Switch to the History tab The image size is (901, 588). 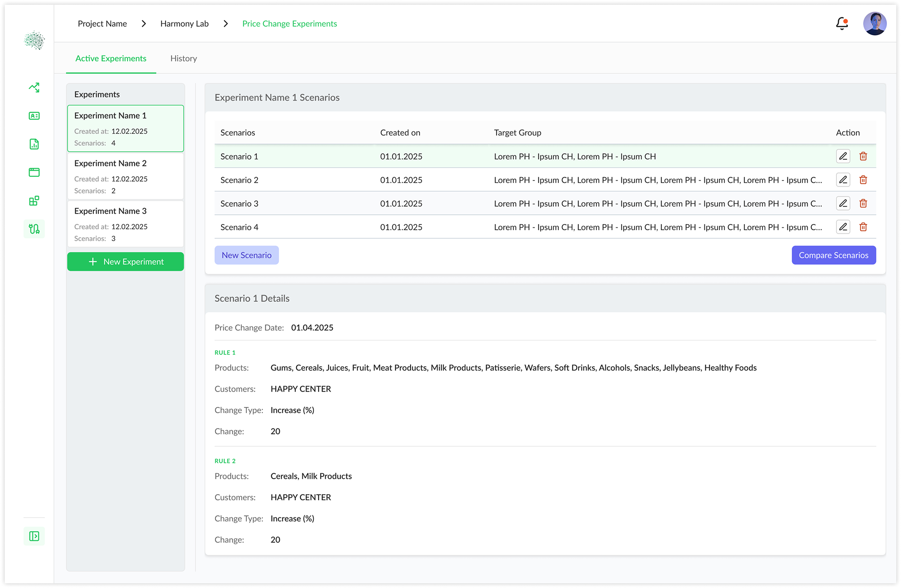click(x=183, y=59)
